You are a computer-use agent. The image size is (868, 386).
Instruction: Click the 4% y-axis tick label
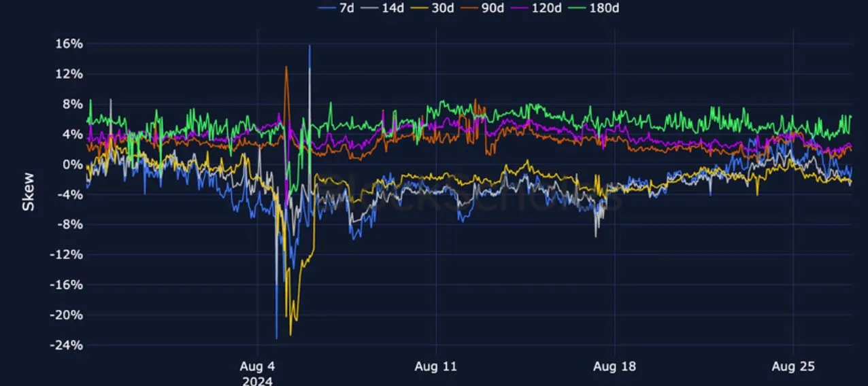coord(73,134)
